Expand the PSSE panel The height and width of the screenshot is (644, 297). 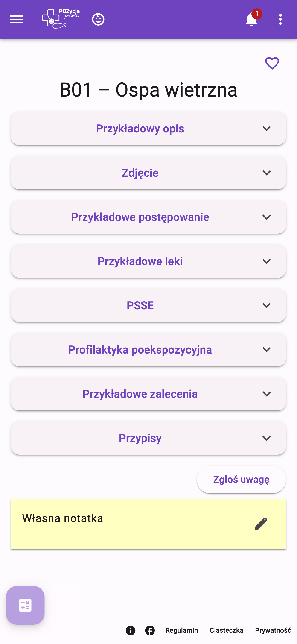pos(148,305)
